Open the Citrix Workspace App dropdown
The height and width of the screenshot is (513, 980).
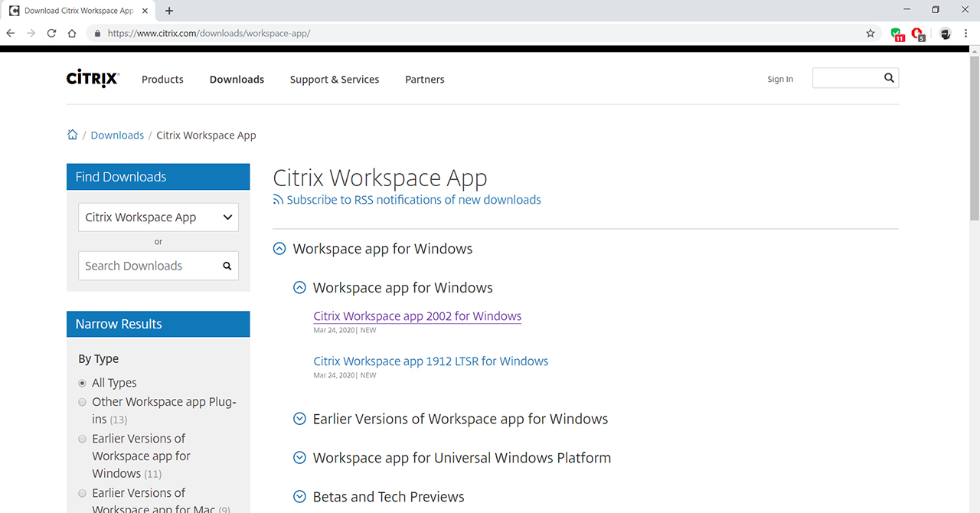[x=158, y=217]
